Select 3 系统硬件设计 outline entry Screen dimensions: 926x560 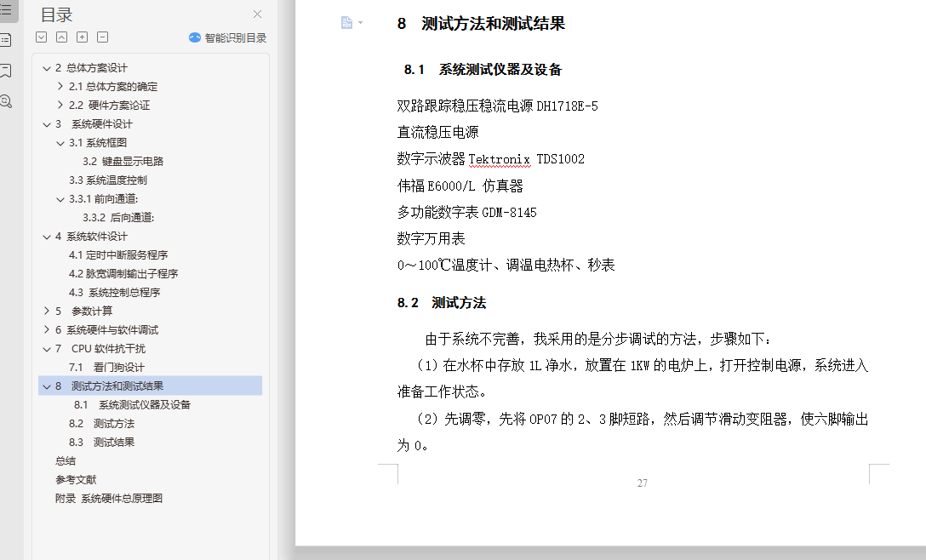(94, 124)
